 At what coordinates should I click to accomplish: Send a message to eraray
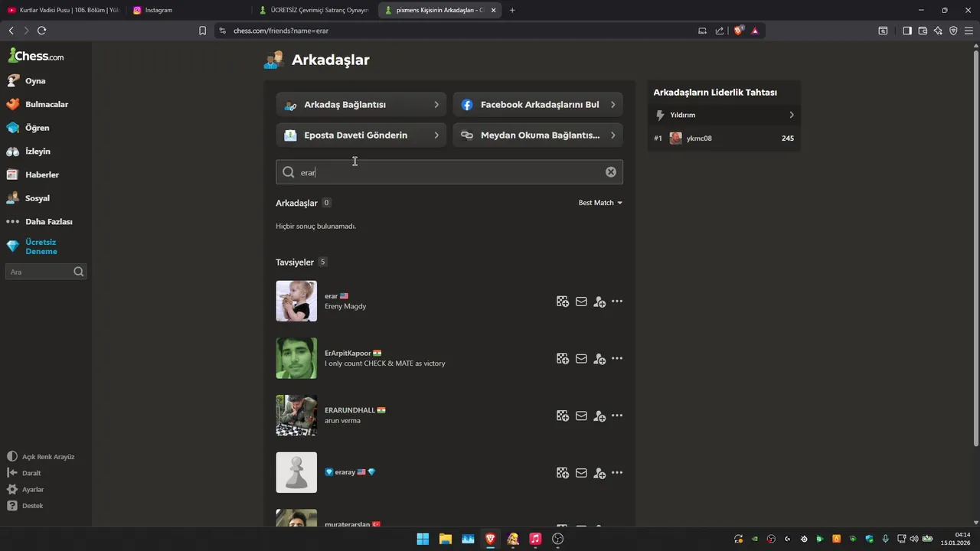581,473
